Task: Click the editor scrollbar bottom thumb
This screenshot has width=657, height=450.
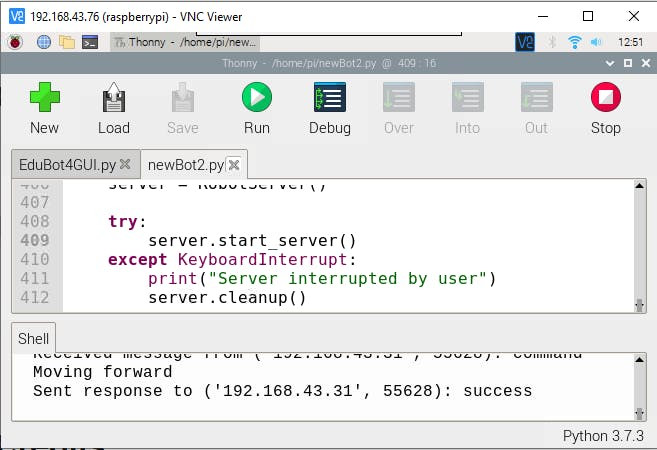Action: [639, 305]
